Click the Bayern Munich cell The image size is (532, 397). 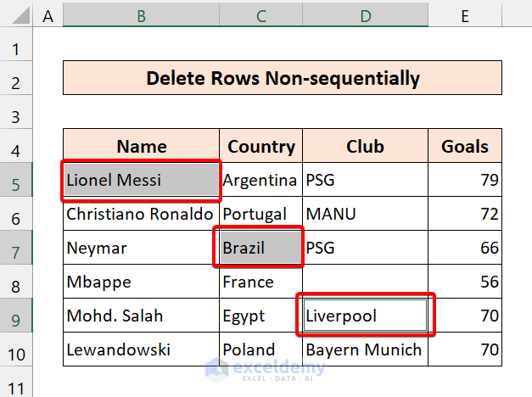[x=364, y=349]
